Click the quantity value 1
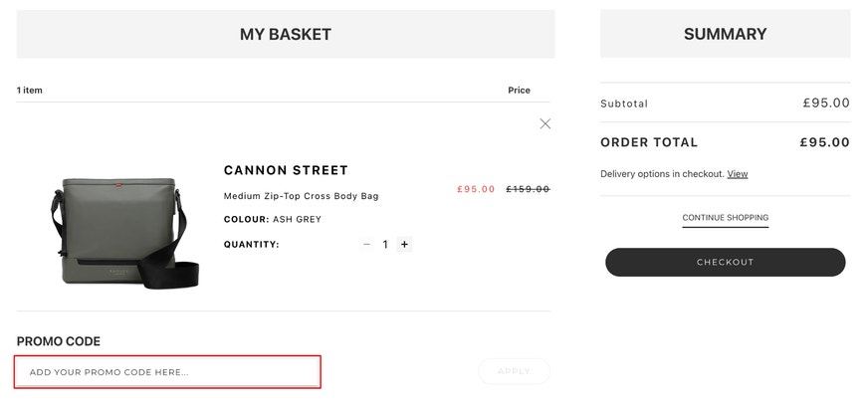 click(x=385, y=244)
